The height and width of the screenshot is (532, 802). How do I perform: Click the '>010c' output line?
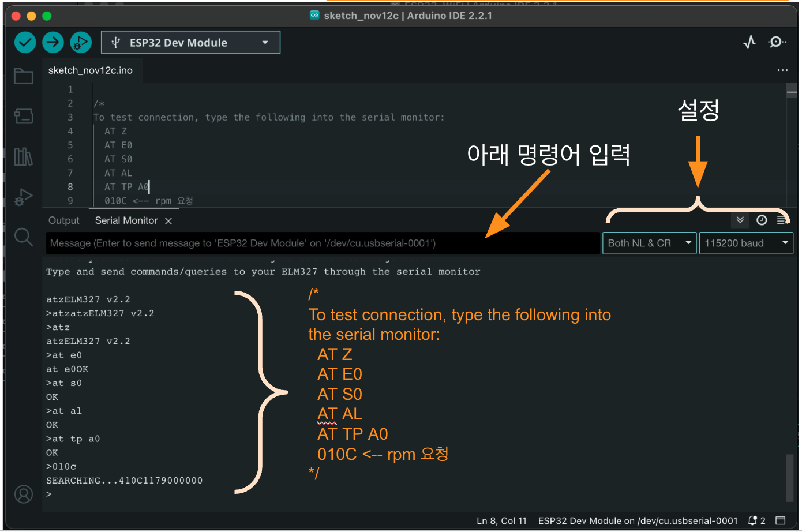tap(61, 467)
